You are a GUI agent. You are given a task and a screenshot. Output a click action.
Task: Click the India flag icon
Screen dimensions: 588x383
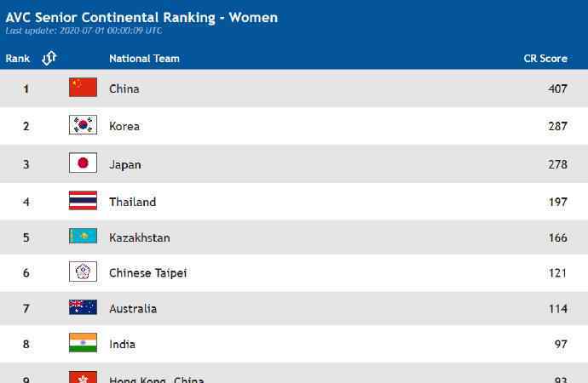[83, 342]
